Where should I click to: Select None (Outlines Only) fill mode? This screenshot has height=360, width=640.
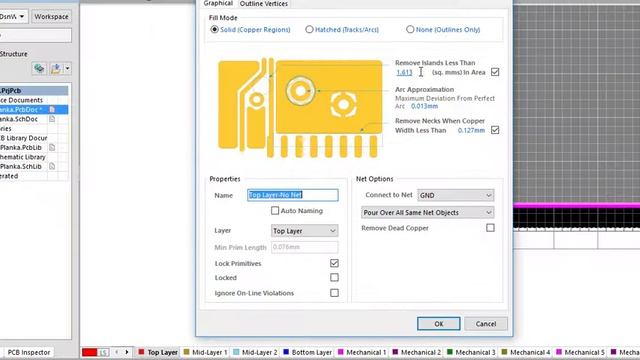[x=410, y=29]
